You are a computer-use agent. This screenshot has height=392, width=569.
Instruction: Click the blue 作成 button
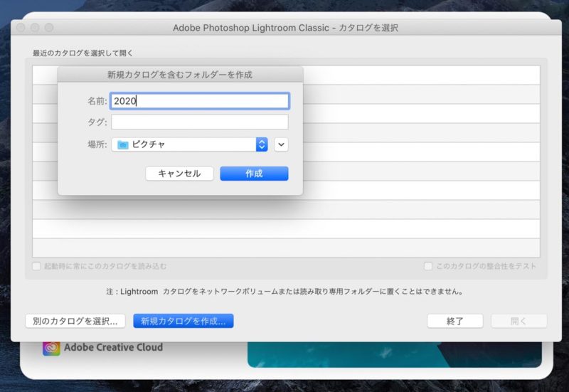pyautogui.click(x=254, y=174)
